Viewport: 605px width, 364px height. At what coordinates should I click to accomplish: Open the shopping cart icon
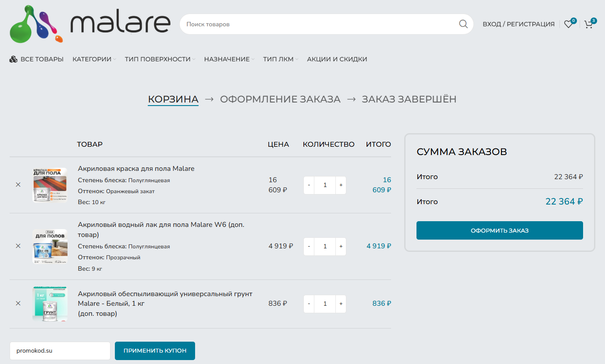[588, 25]
